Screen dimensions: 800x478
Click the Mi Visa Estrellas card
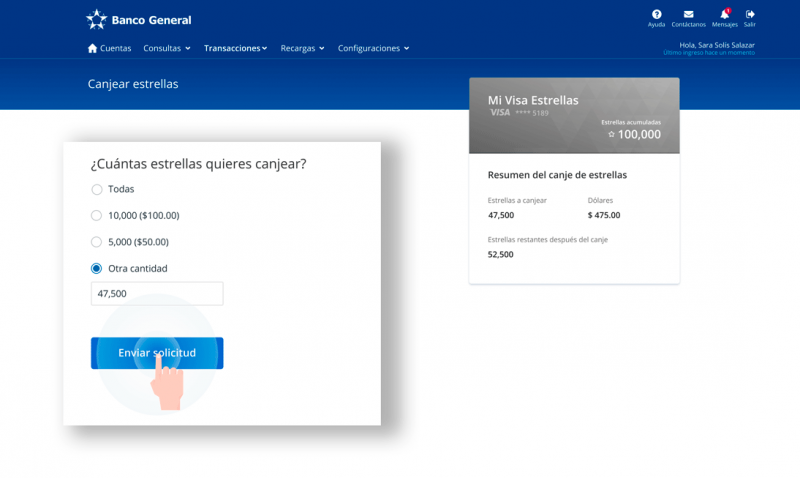574,115
